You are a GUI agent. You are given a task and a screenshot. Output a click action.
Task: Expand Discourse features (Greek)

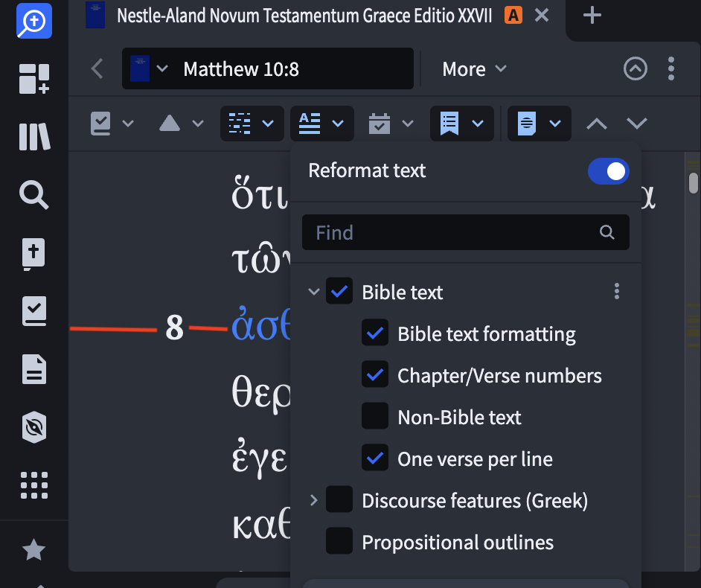tap(313, 500)
